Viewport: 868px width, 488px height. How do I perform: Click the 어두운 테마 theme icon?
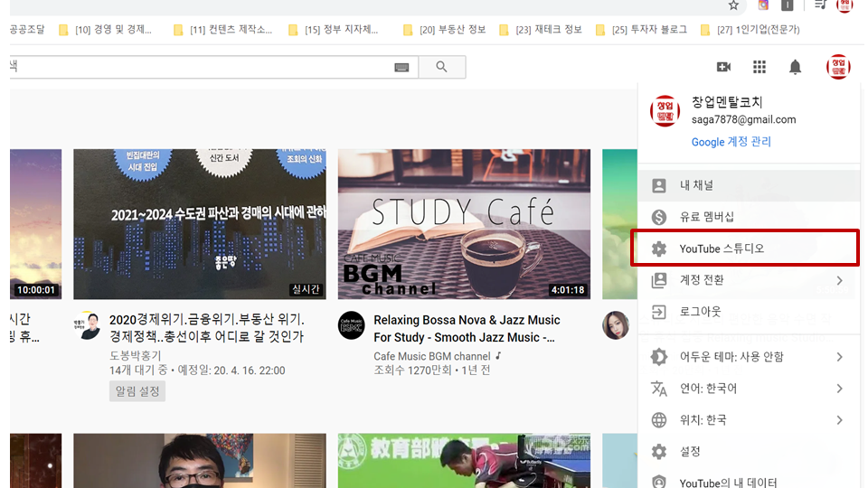click(x=659, y=357)
